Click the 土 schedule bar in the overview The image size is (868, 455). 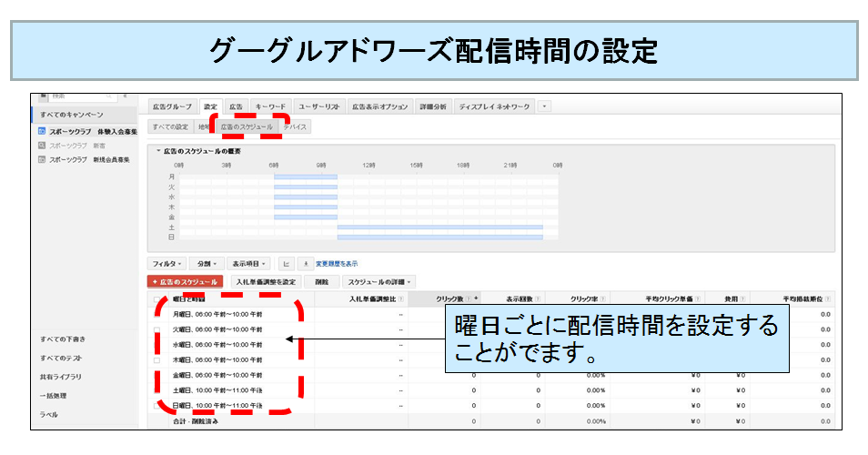click(440, 227)
